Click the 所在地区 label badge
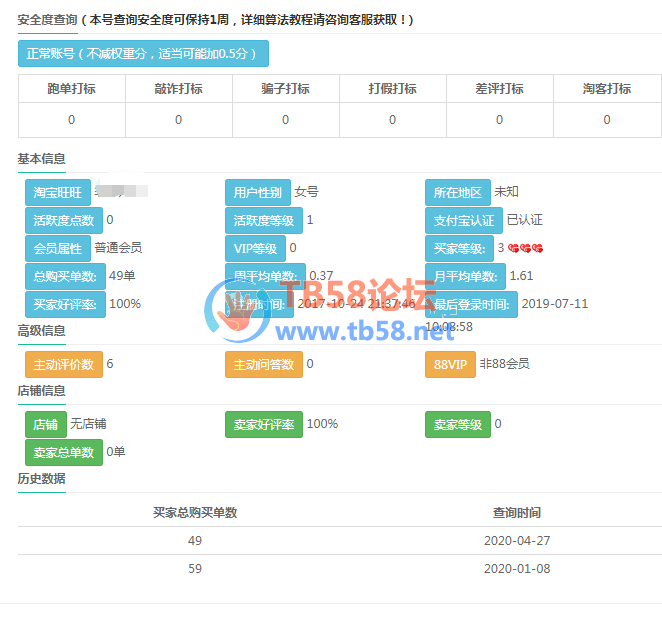This screenshot has height=622, width=662. click(x=457, y=192)
